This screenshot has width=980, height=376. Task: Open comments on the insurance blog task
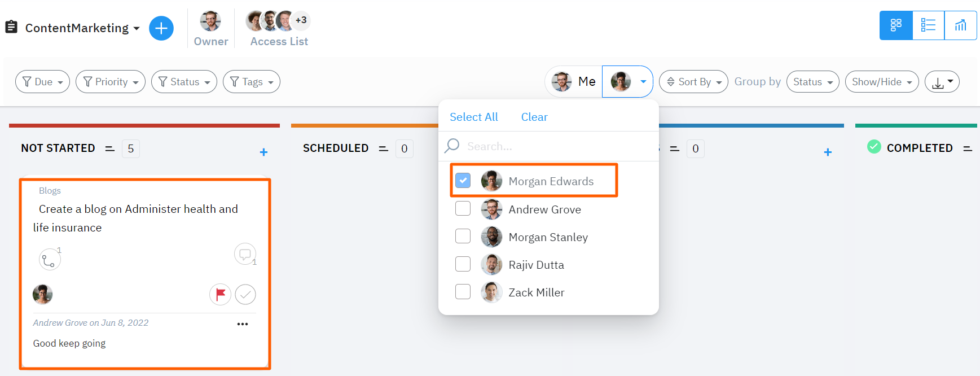tap(245, 254)
